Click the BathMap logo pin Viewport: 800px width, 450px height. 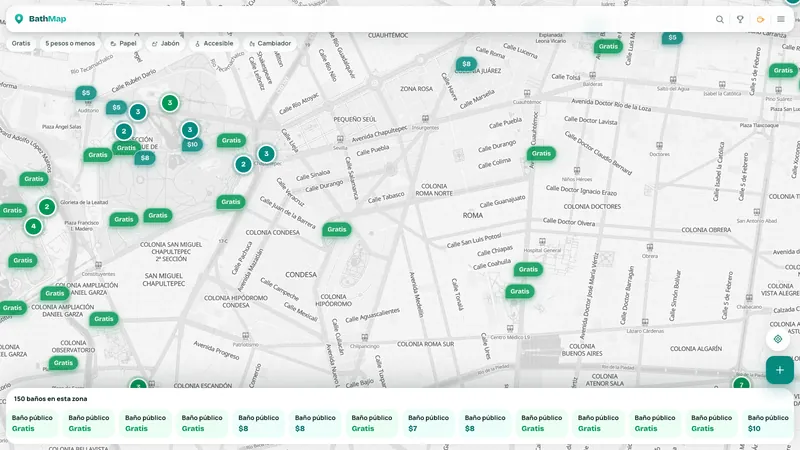pyautogui.click(x=19, y=19)
